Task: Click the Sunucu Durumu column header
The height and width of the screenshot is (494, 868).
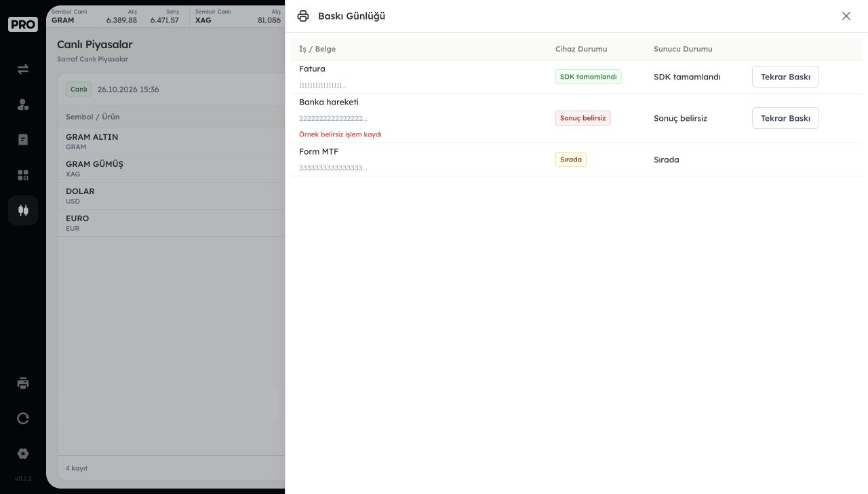Action: coord(683,49)
